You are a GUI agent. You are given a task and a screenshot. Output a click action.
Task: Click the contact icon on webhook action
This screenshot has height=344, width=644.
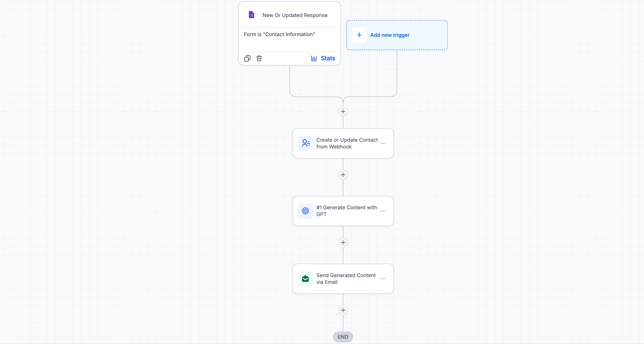click(x=305, y=143)
